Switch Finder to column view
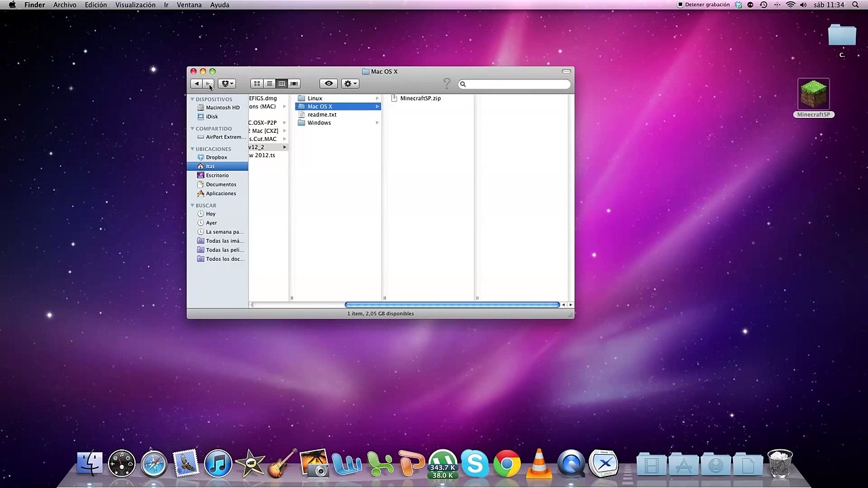868x488 pixels. pos(281,83)
